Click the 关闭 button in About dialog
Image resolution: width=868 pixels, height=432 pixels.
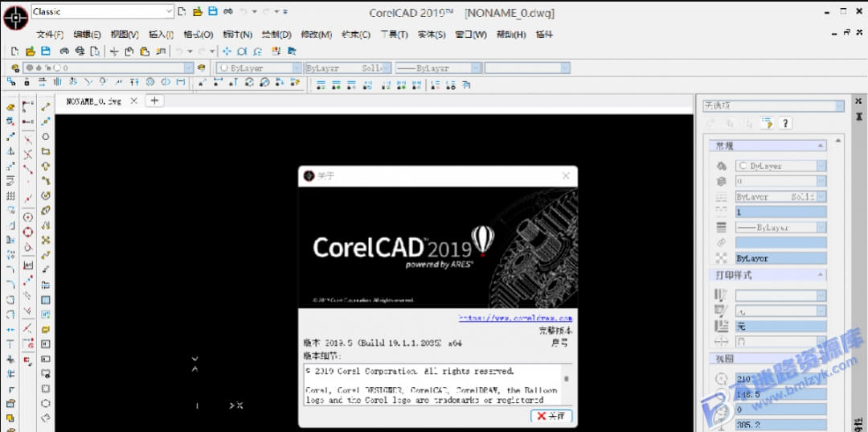(x=551, y=416)
